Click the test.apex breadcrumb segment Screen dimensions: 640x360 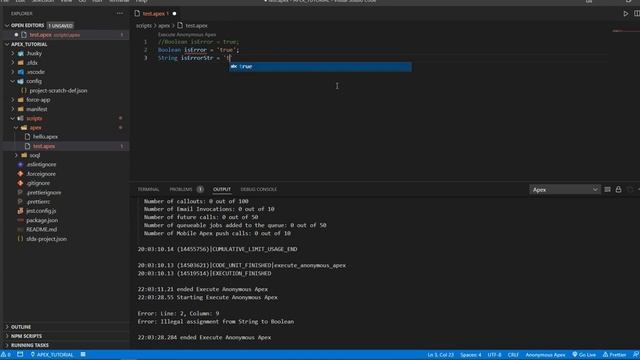[196, 25]
